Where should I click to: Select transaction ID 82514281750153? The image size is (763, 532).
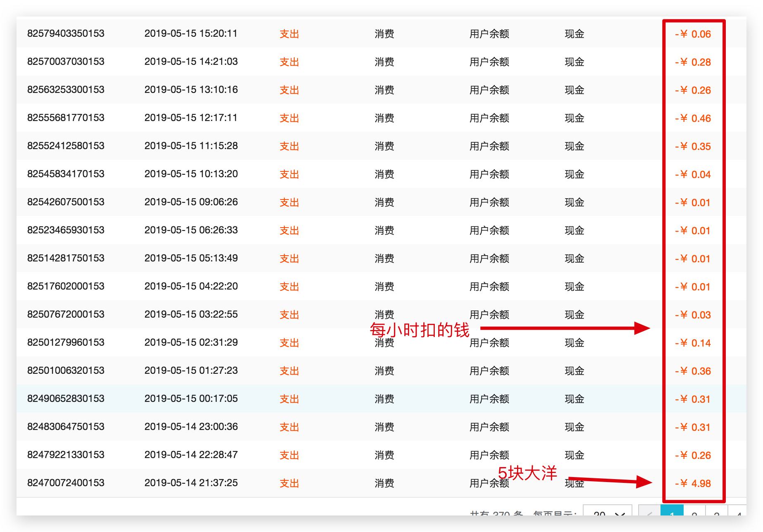(66, 258)
